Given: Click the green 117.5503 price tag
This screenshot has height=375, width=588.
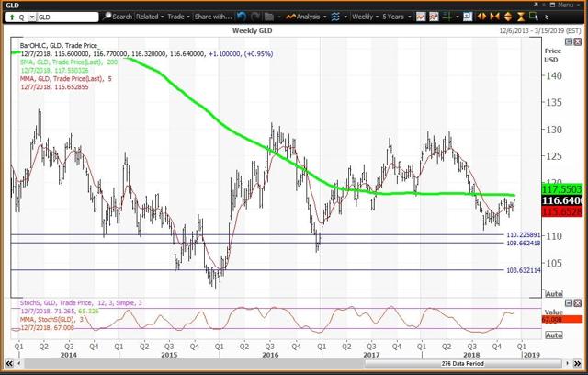Looking at the screenshot, I should pos(561,189).
